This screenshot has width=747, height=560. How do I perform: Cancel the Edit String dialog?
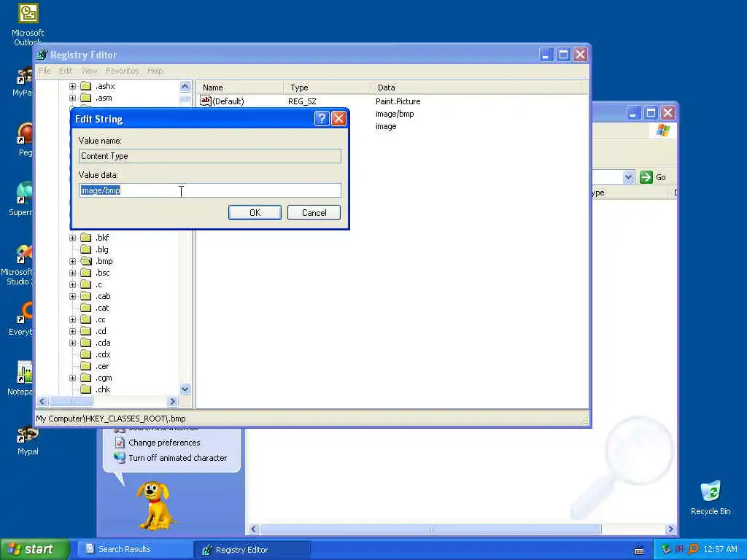pos(314,212)
